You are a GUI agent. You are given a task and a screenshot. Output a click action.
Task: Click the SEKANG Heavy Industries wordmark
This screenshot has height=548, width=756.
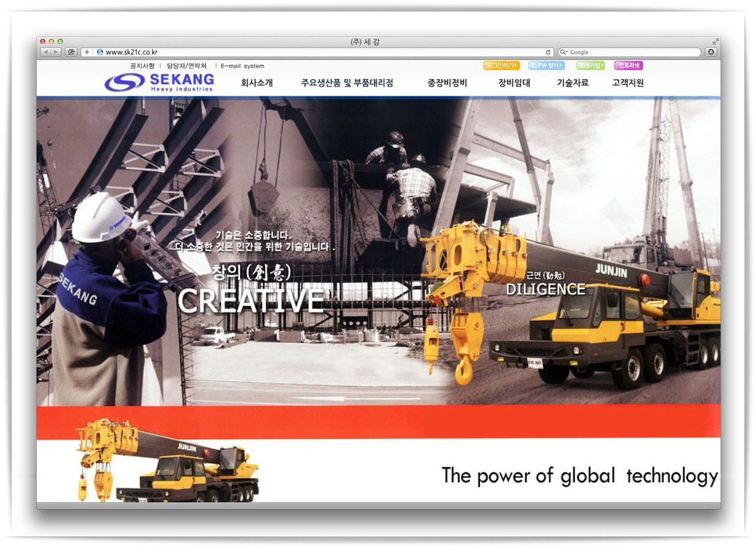(182, 82)
